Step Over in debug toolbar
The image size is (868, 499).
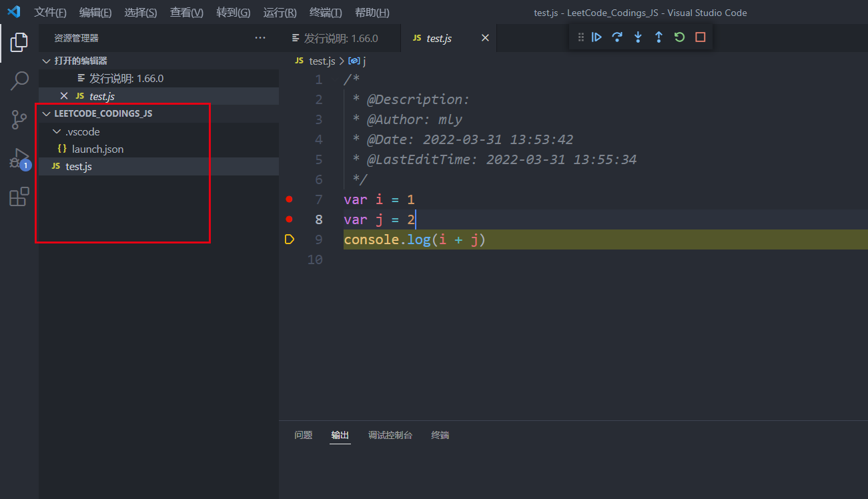pyautogui.click(x=617, y=37)
